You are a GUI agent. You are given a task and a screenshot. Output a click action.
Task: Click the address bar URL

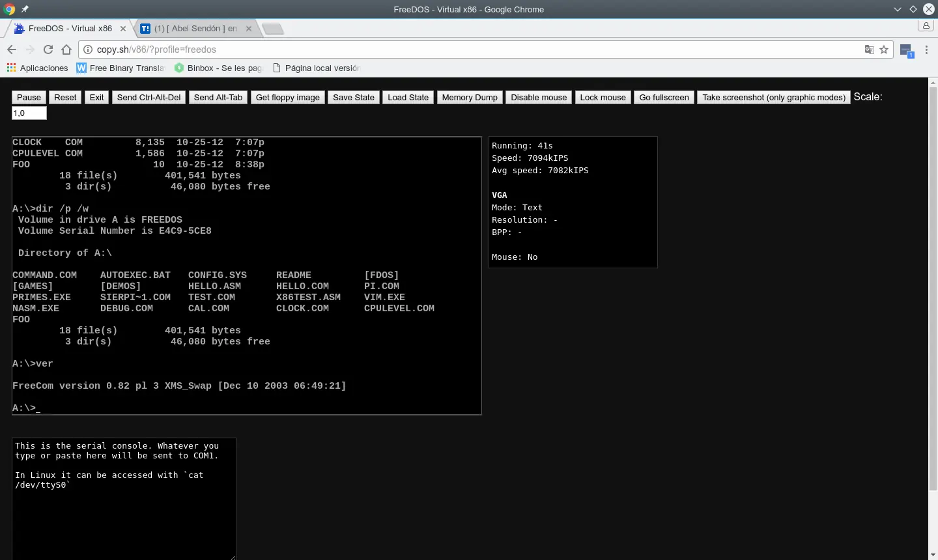[156, 49]
